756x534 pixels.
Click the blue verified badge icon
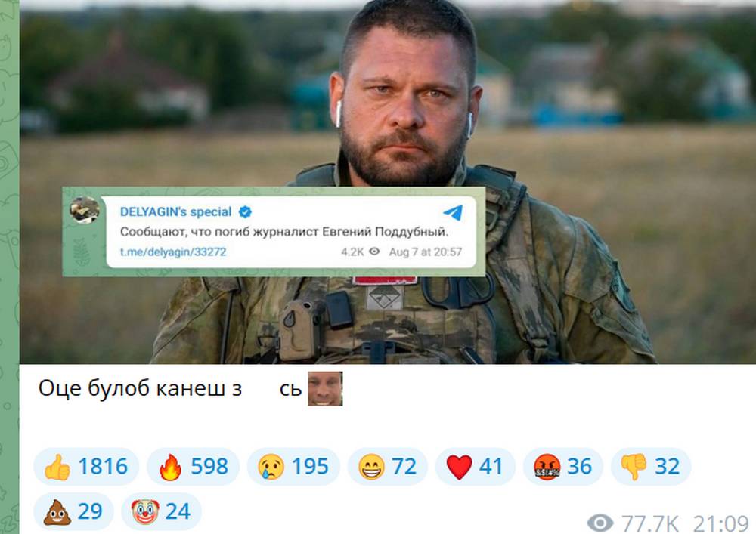246,212
